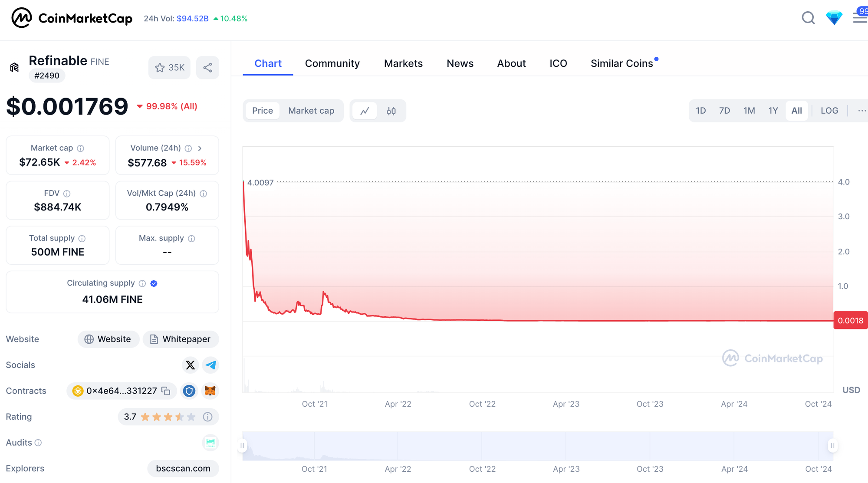Open bscscan.com explorer link
This screenshot has height=483, width=868.
coord(183,468)
